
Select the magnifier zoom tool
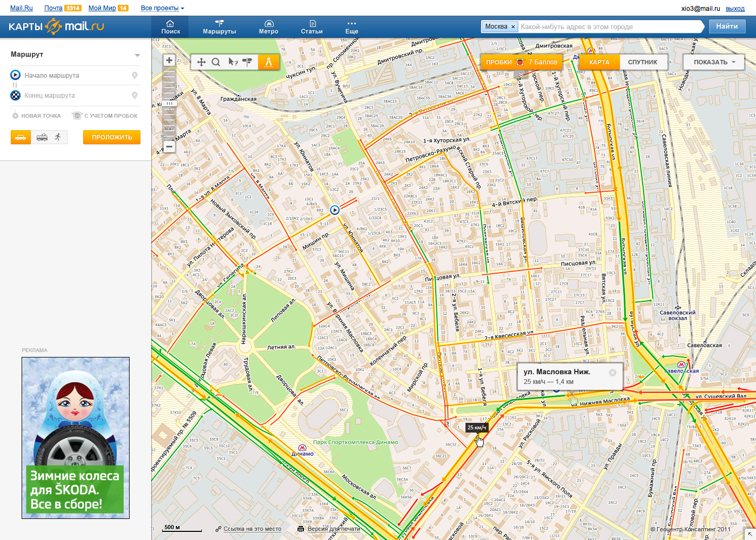coord(216,62)
